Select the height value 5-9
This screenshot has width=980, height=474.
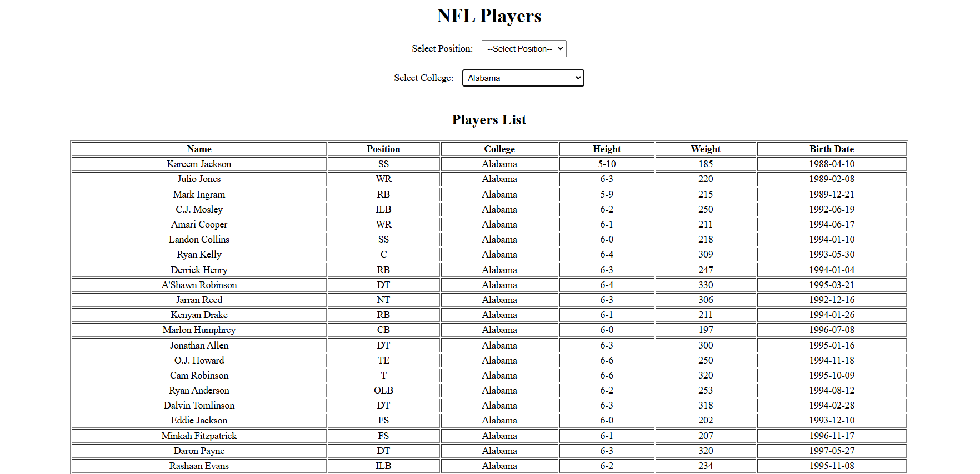coord(607,194)
